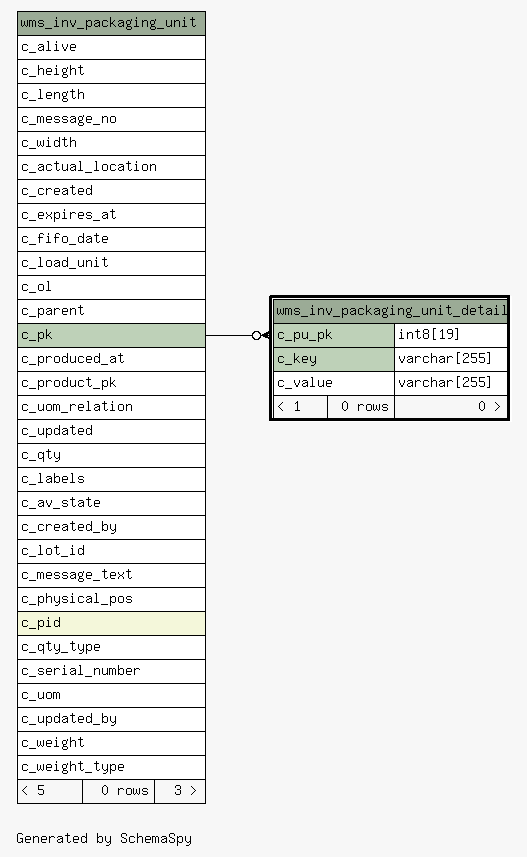Screen dimensions: 527x857
Task: Select the c_actual_location column
Action: pos(112,167)
